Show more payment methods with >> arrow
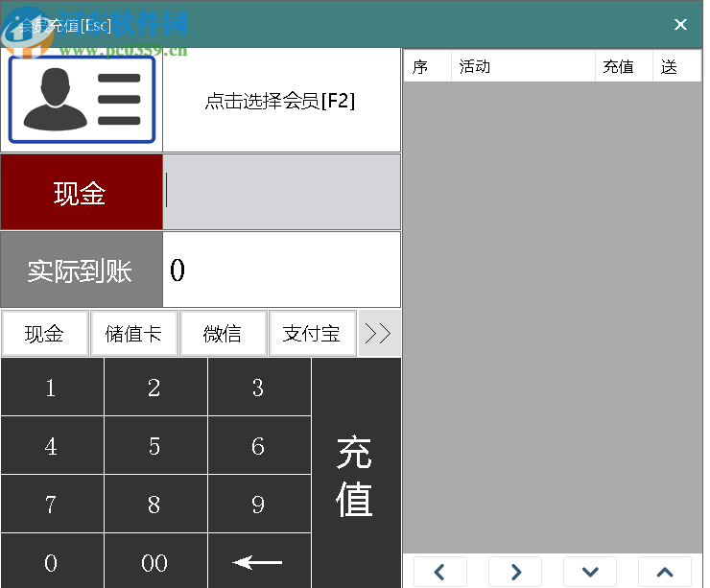This screenshot has width=710, height=588. click(x=379, y=334)
